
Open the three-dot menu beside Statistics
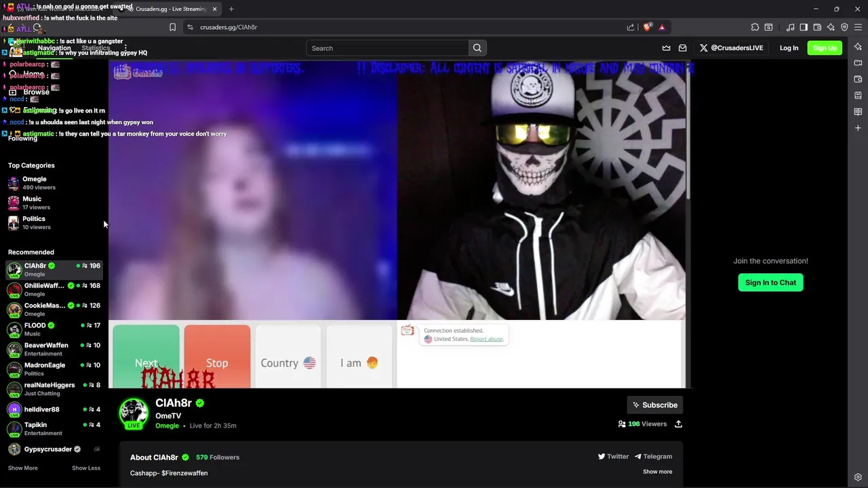[x=125, y=48]
